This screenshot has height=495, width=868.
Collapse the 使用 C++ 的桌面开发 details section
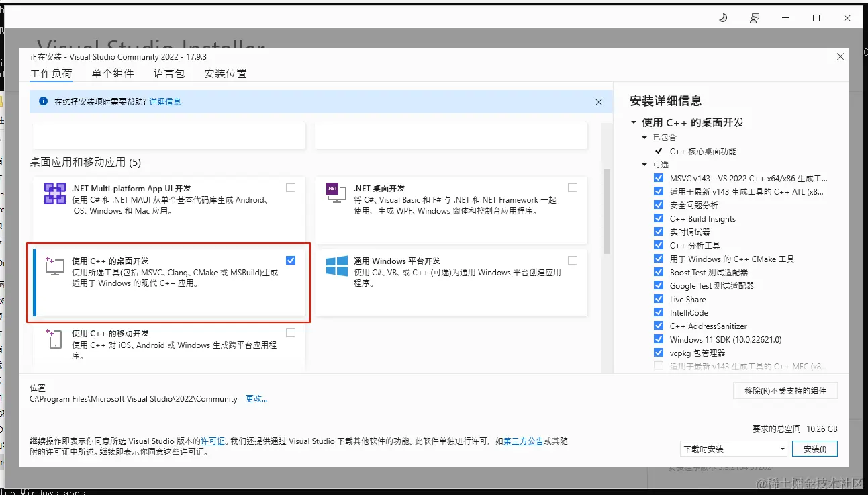tap(634, 123)
